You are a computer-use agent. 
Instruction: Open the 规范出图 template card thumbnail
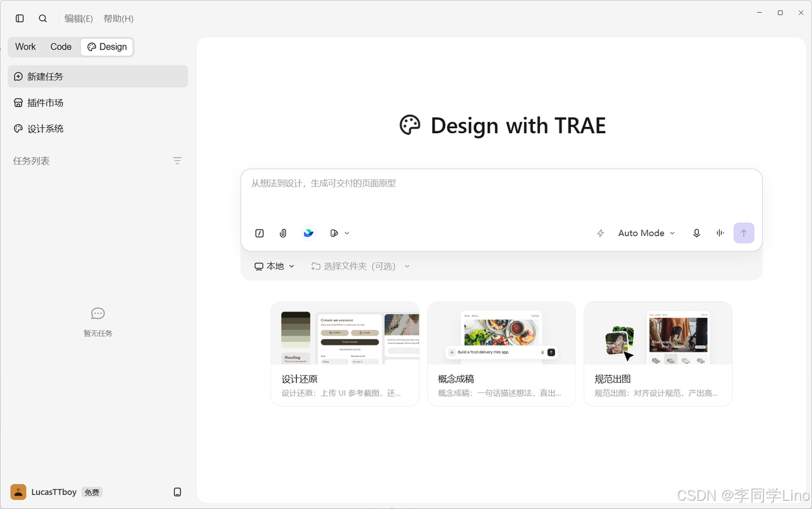tap(658, 333)
